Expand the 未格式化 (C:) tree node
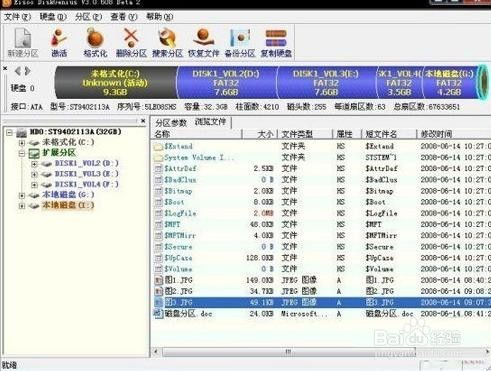491x371 pixels. click(22, 143)
